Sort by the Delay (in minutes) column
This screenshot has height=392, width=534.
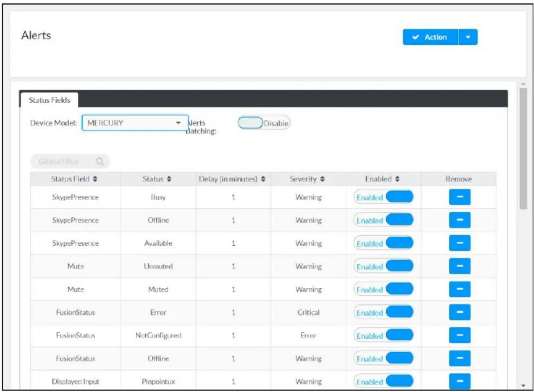[x=233, y=179]
